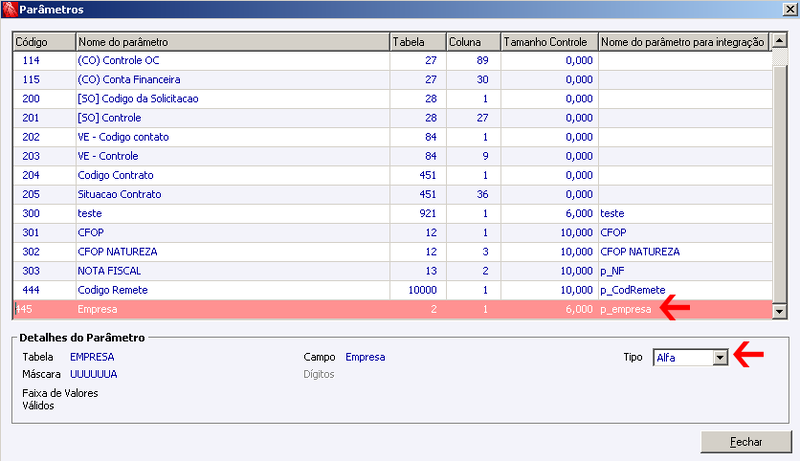Image resolution: width=800 pixels, height=461 pixels.
Task: Click Tabela value 10000
Action: tap(422, 290)
